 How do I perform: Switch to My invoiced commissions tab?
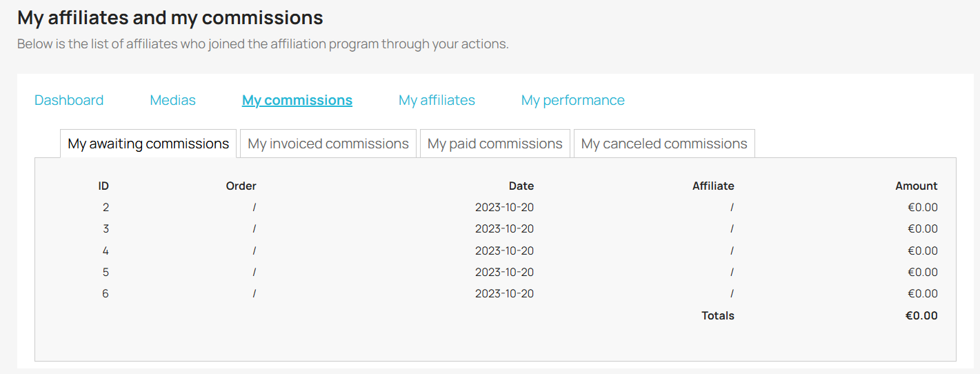click(328, 144)
